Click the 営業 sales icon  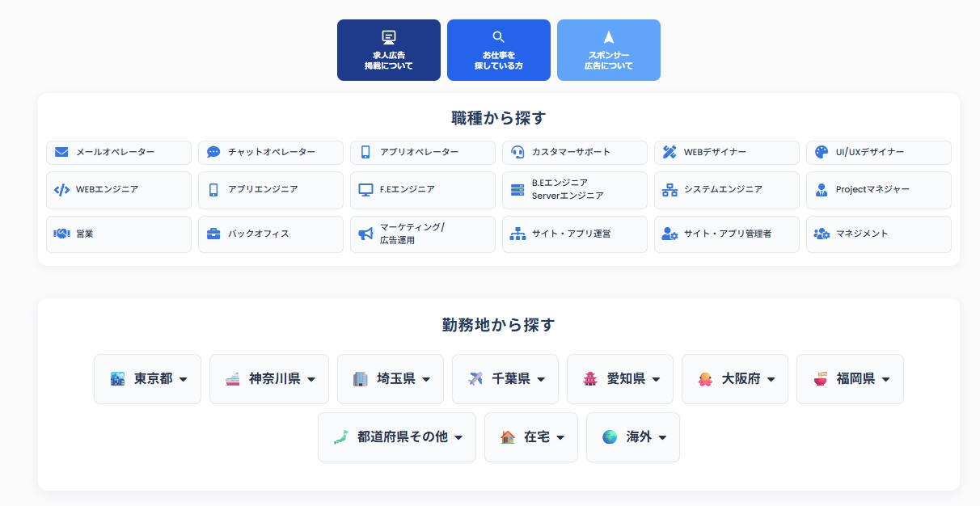pyautogui.click(x=61, y=234)
